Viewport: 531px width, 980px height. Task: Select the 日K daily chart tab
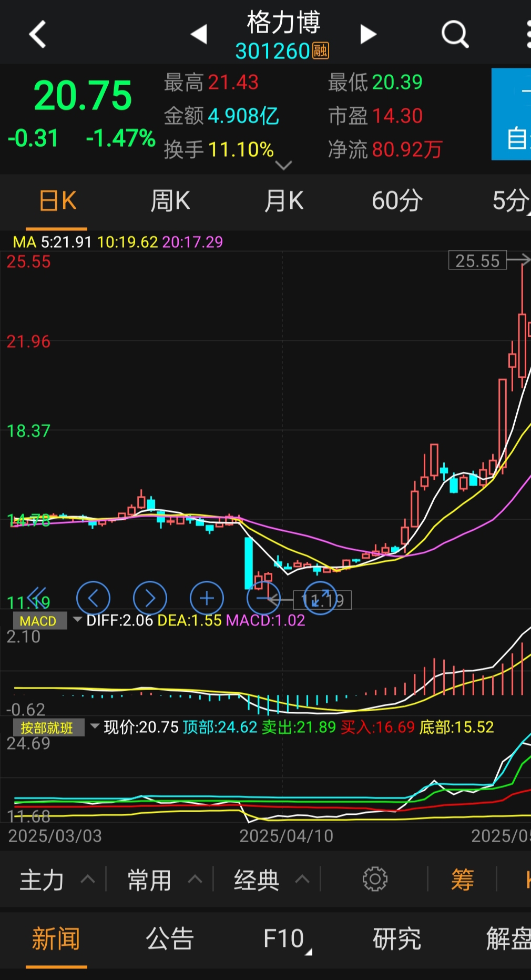57,201
